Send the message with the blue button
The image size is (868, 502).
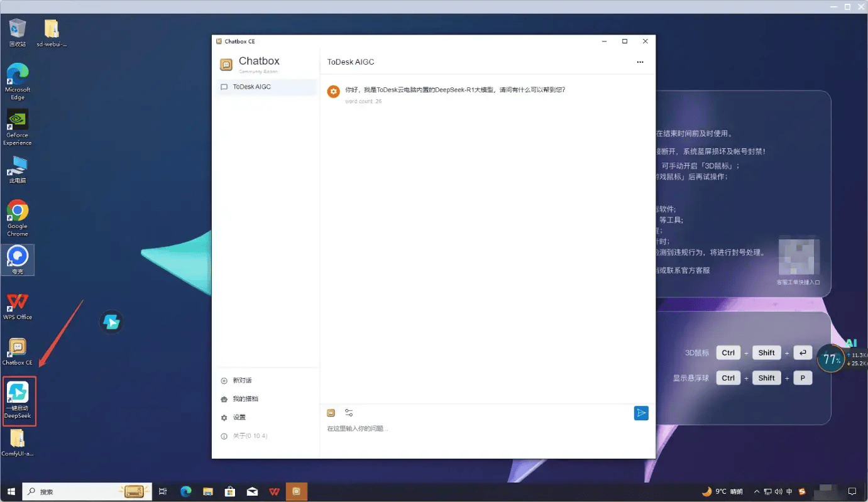(x=641, y=413)
